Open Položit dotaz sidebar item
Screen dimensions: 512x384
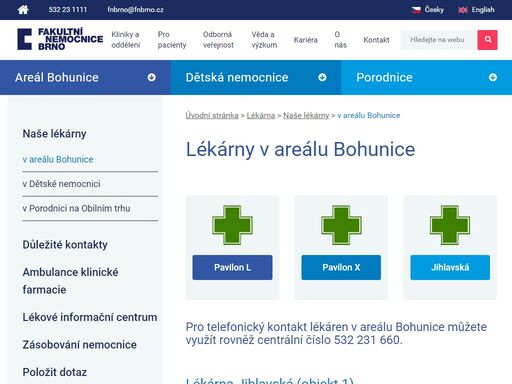pos(55,372)
